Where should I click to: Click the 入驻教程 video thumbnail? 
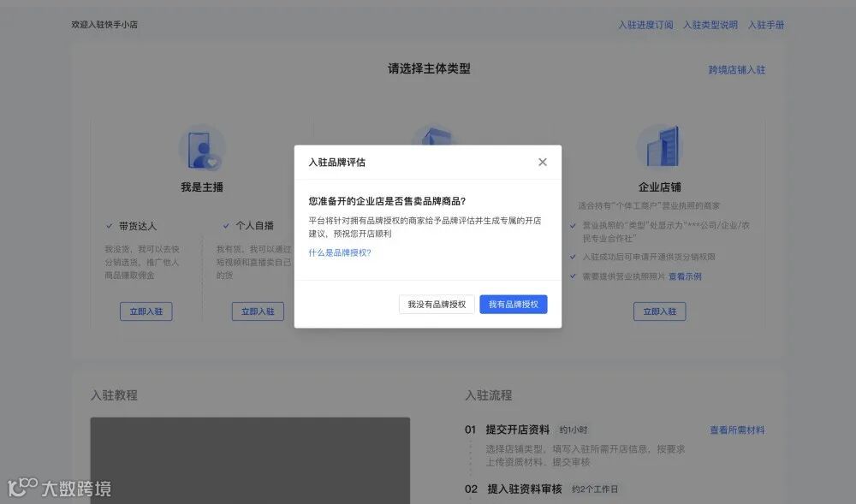pos(250,460)
